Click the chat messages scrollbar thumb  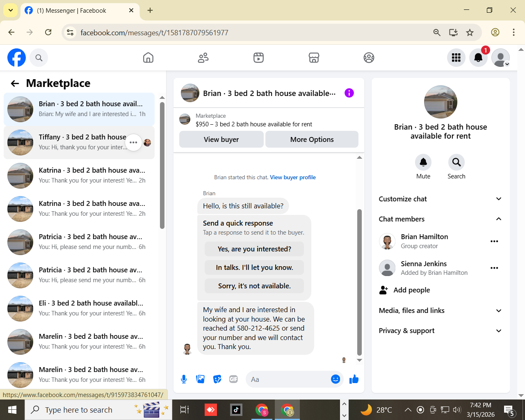point(359,282)
